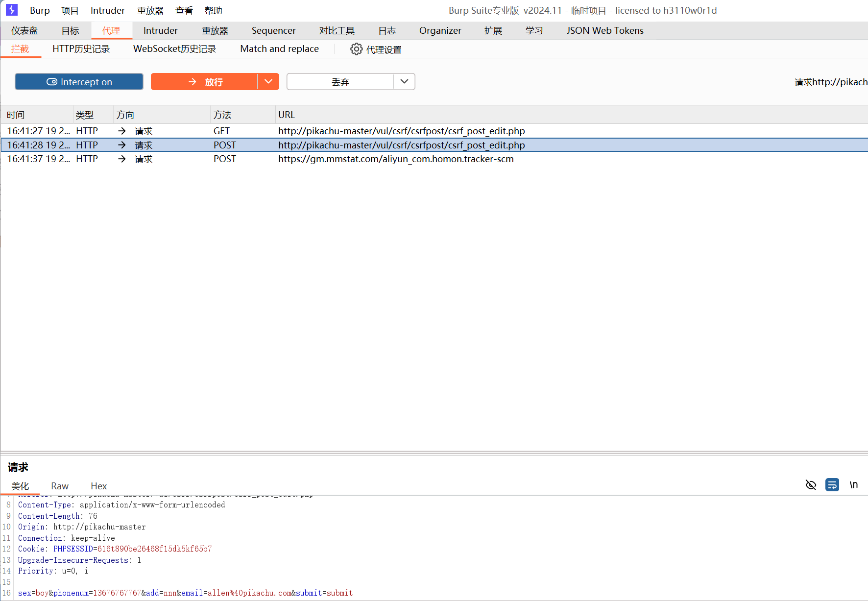Click the 请求 panel heading
Screen dimensions: 868x601
[18, 467]
